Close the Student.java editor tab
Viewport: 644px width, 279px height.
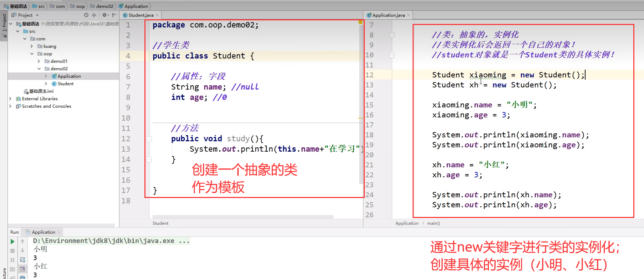157,15
